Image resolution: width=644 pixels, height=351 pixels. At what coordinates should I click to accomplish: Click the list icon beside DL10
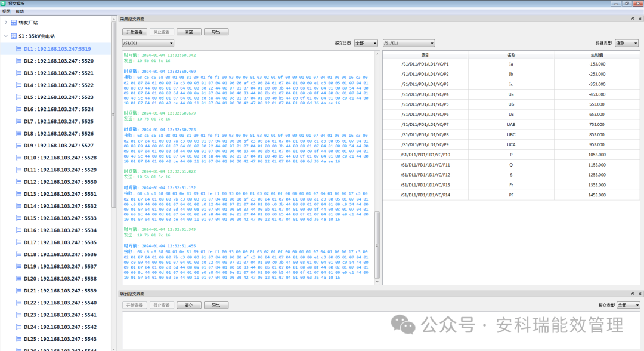click(x=18, y=158)
